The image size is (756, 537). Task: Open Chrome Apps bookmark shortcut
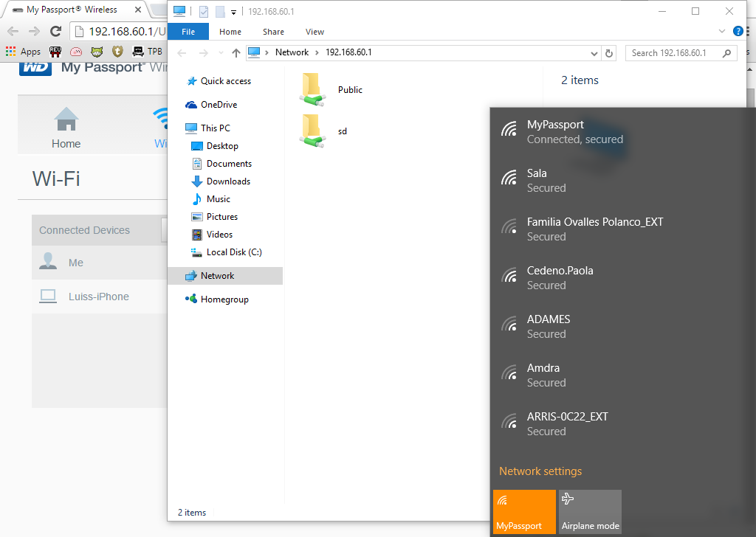pyautogui.click(x=23, y=52)
